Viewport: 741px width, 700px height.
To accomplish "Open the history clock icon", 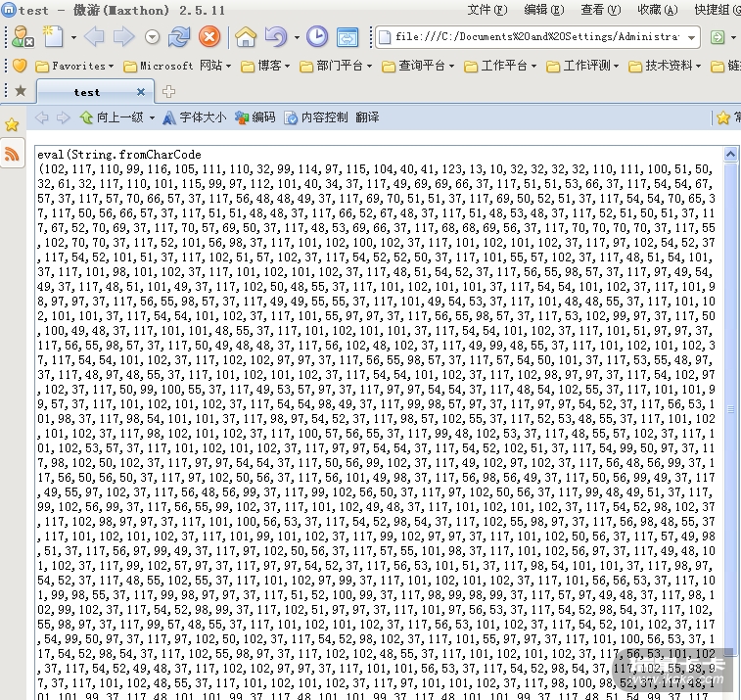I will coord(317,37).
